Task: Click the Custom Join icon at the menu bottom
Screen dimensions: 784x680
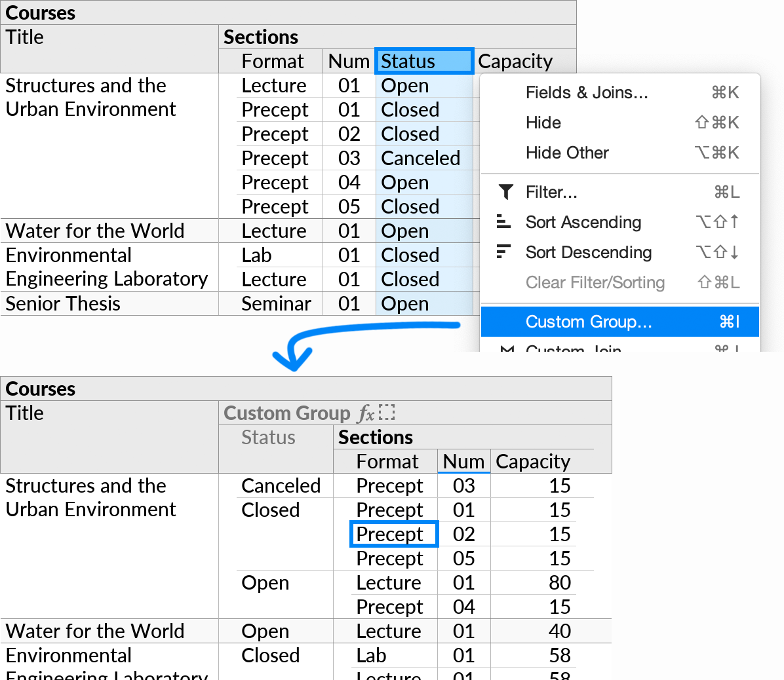Action: 507,349
